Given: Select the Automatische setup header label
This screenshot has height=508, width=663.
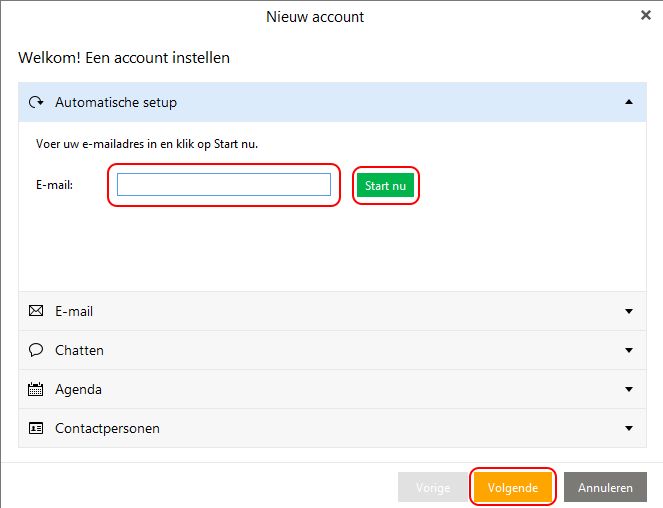Looking at the screenshot, I should 116,102.
